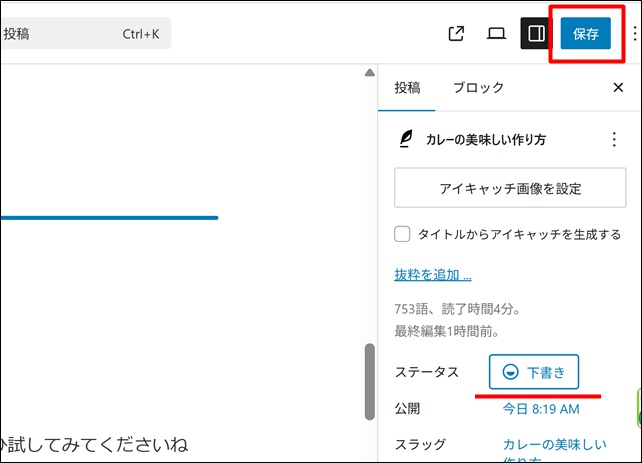Toggle the settings sidebar panel icon
This screenshot has height=463, width=642.
(x=535, y=33)
